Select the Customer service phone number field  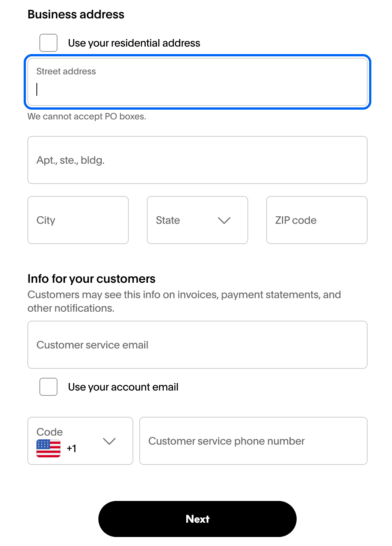pos(253,441)
